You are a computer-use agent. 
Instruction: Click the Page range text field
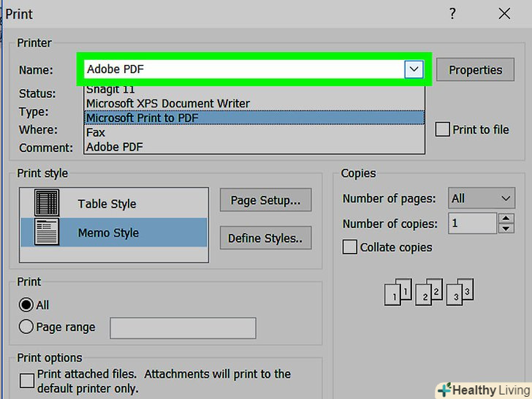tap(183, 328)
